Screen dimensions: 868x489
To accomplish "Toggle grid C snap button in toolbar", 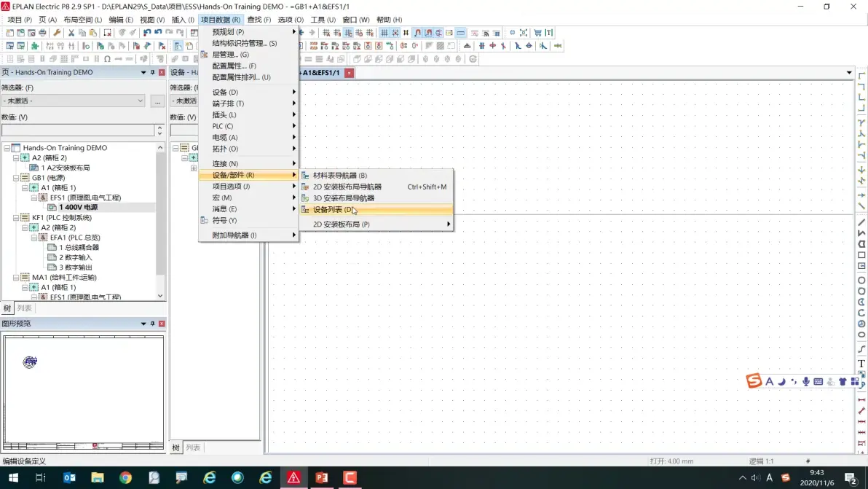I will point(348,33).
